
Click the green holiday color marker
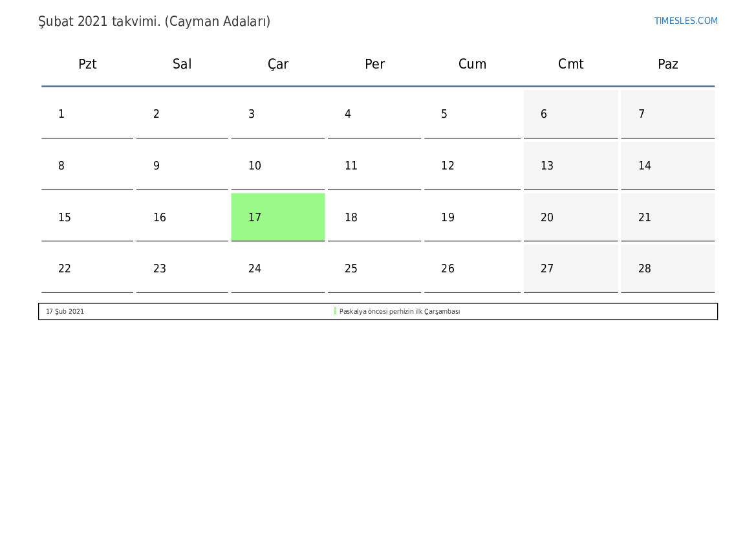point(335,311)
